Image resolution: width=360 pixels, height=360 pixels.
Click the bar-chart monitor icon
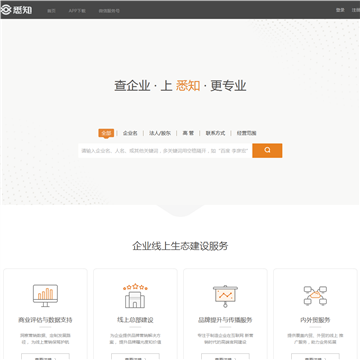(45, 296)
